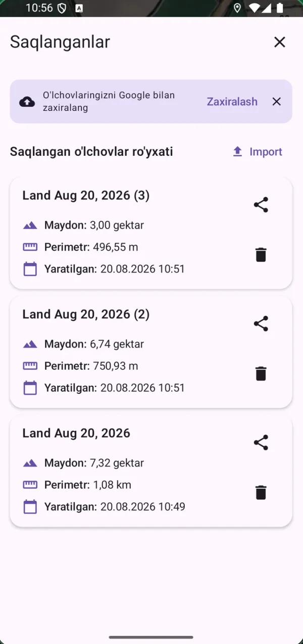This screenshot has width=303, height=644.
Task: Import measurements with the Import button
Action: click(258, 152)
